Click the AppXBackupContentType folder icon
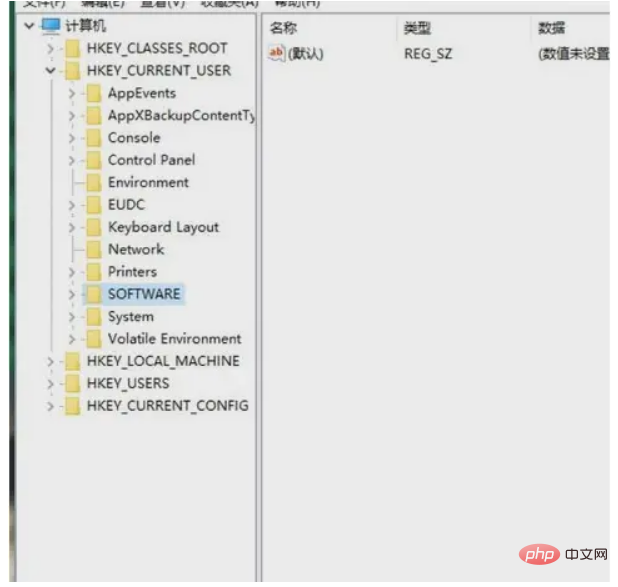 point(94,116)
